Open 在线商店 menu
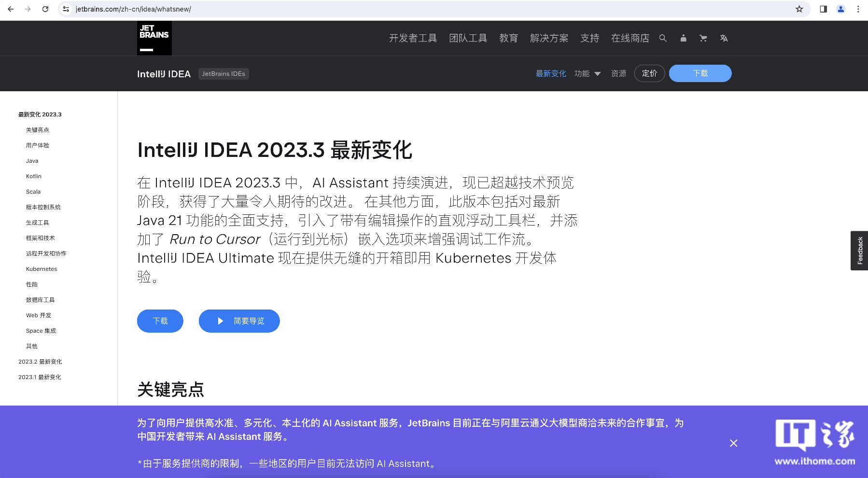The image size is (868, 478). pos(630,38)
